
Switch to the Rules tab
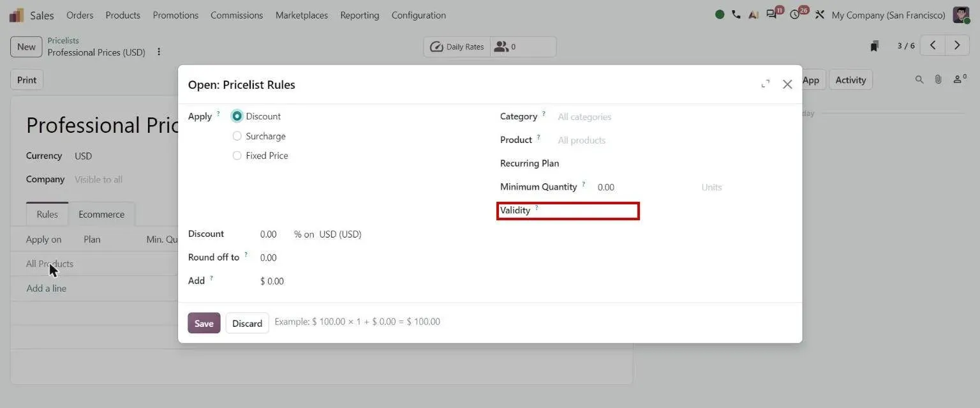pyautogui.click(x=47, y=215)
